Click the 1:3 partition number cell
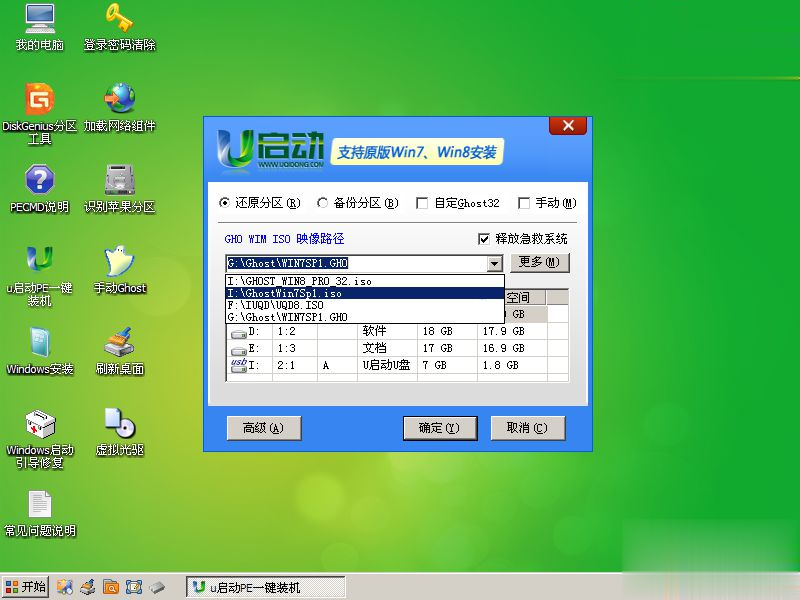The image size is (800, 600). click(x=294, y=348)
